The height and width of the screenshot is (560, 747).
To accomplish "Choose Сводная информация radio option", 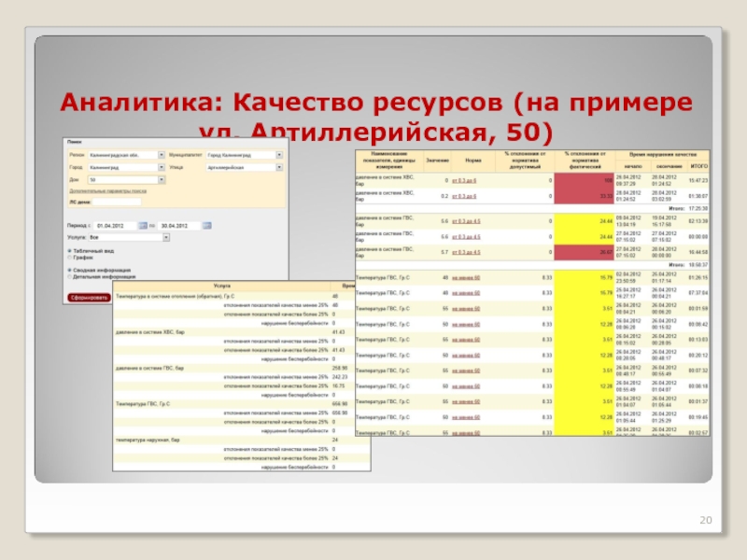I will click(x=69, y=270).
